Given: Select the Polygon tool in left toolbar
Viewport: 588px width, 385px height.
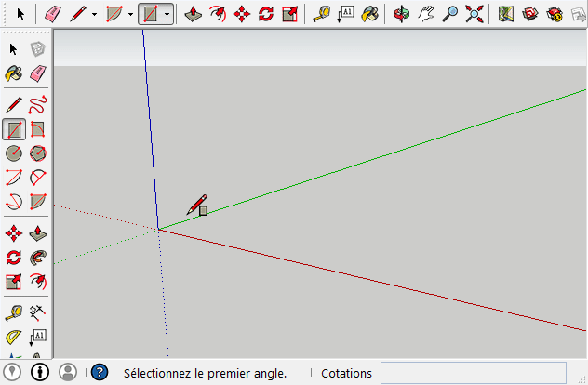Looking at the screenshot, I should [x=38, y=153].
